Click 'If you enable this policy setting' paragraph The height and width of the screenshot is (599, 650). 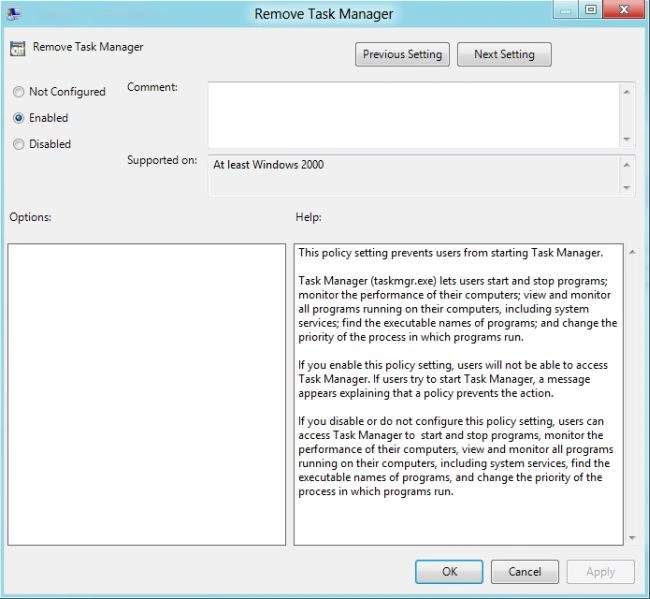click(453, 379)
